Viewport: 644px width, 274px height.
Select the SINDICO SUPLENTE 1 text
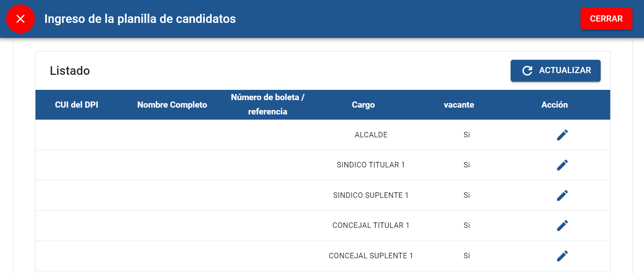click(371, 195)
